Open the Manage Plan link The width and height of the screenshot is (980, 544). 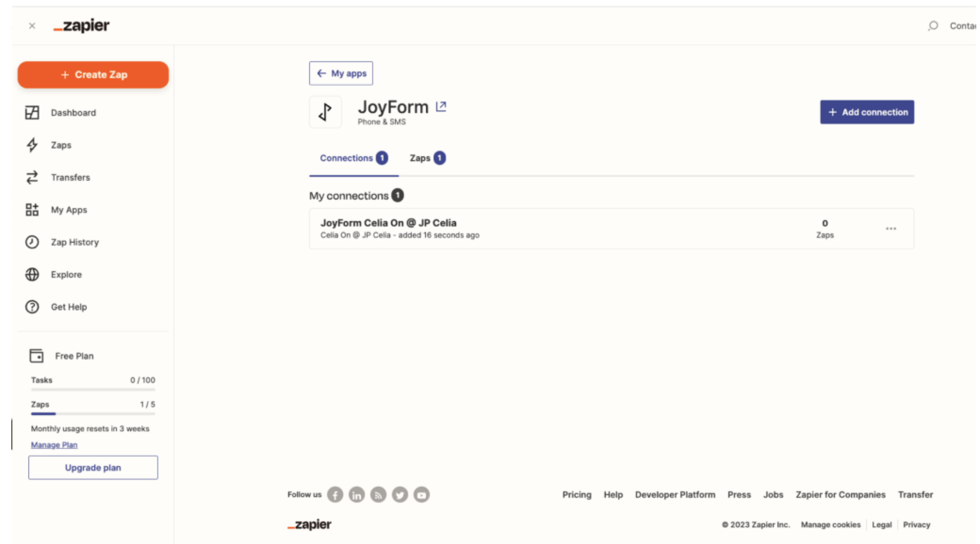tap(54, 445)
